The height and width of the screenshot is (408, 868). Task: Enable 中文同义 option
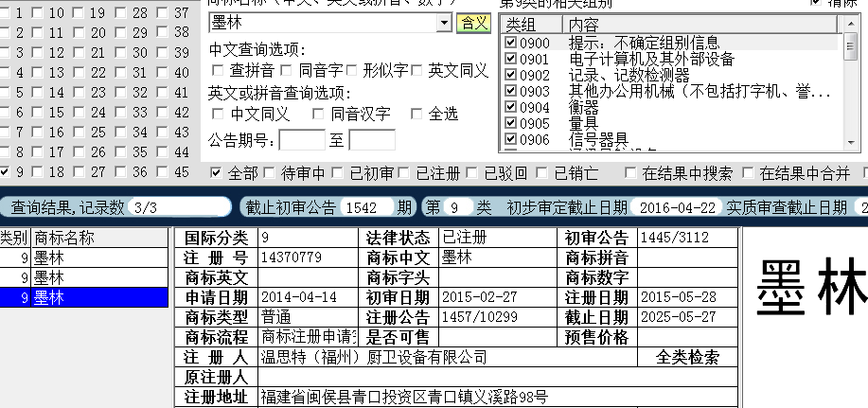[218, 114]
